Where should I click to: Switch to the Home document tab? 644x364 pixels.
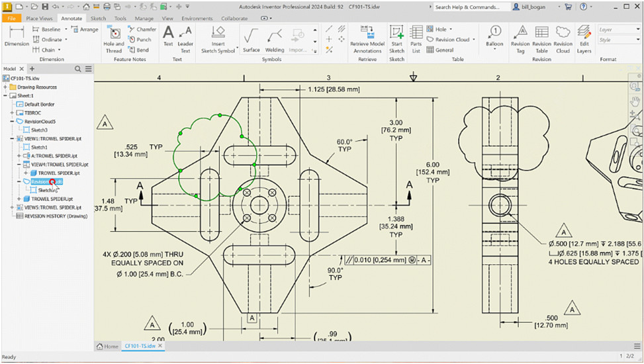107,346
